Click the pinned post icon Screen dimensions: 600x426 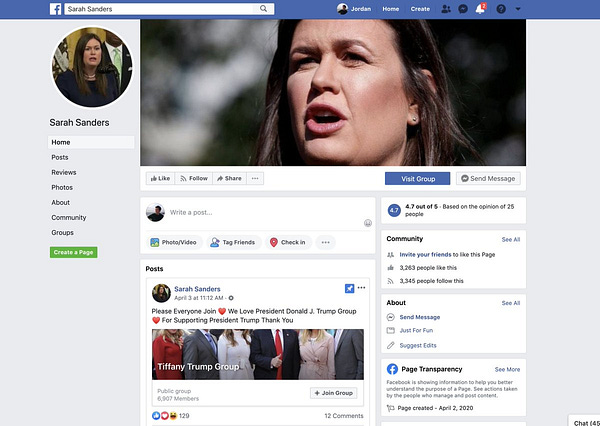[x=349, y=288]
